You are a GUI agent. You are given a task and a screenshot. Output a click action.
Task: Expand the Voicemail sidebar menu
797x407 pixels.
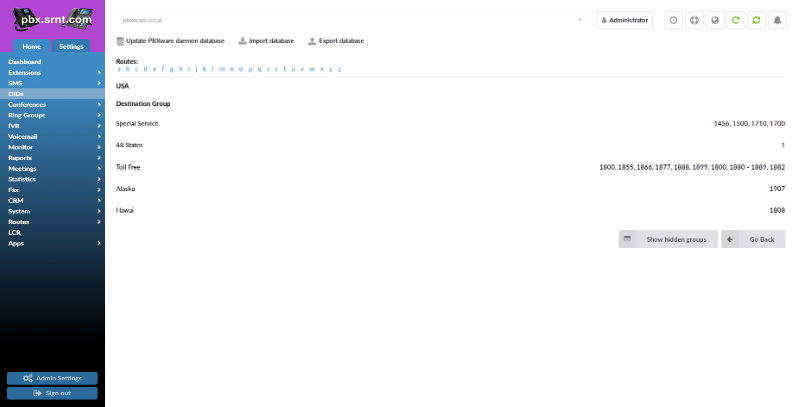[52, 136]
